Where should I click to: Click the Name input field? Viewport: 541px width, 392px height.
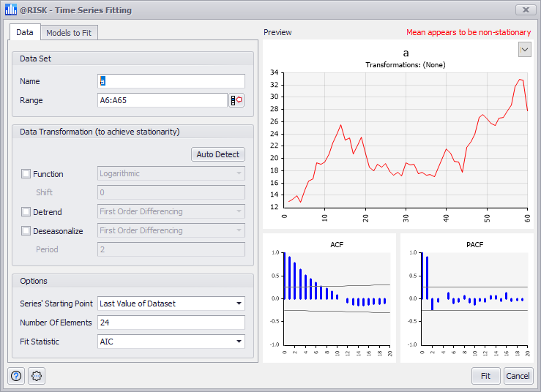(171, 81)
